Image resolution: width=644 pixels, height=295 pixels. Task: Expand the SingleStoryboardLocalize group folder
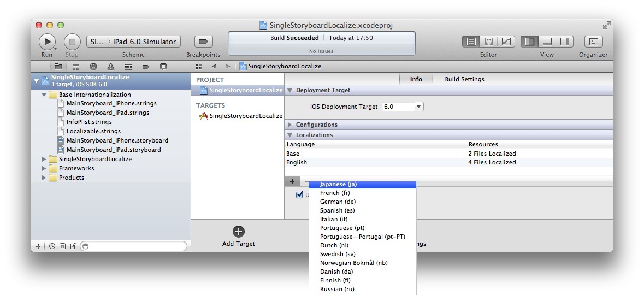point(44,159)
